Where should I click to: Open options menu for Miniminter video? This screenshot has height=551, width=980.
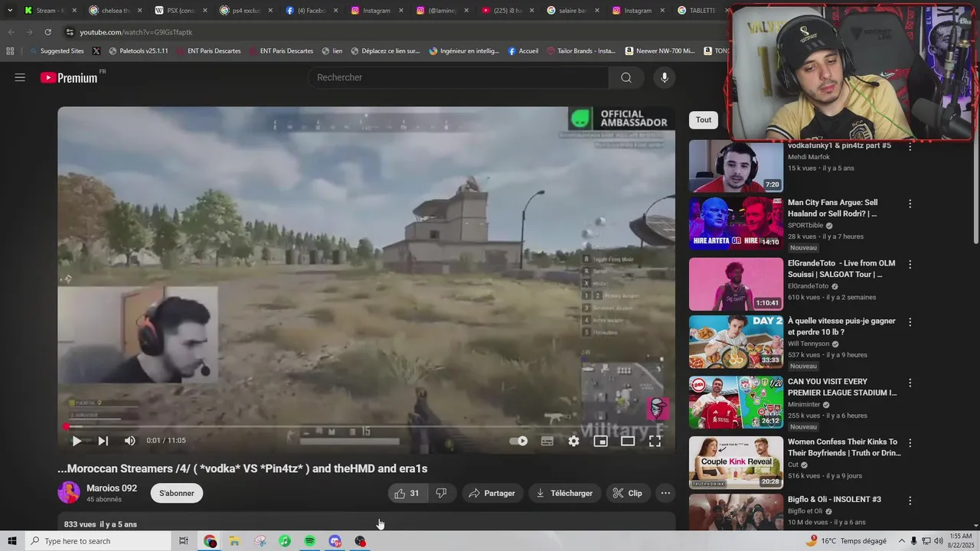(910, 383)
